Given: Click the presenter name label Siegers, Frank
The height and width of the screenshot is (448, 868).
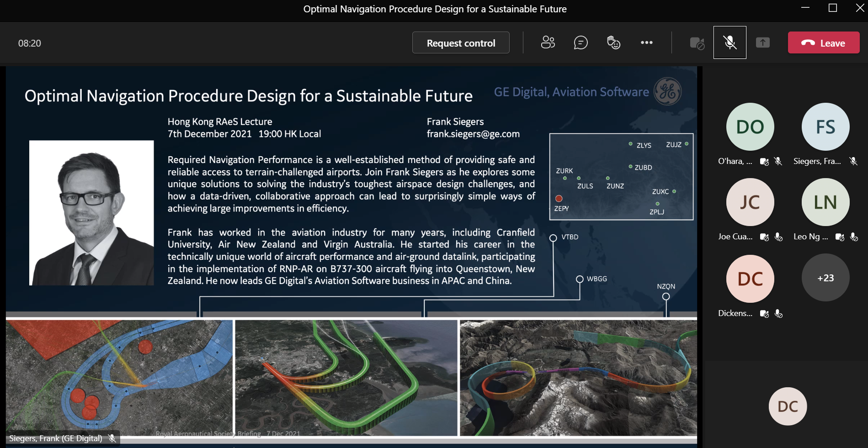Looking at the screenshot, I should coord(56,438).
